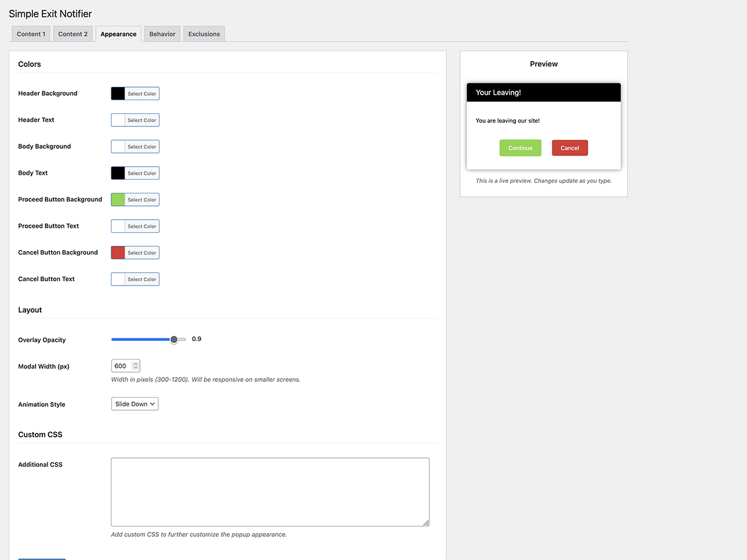Click the 'Add custom CSS' helper text

pyautogui.click(x=199, y=534)
